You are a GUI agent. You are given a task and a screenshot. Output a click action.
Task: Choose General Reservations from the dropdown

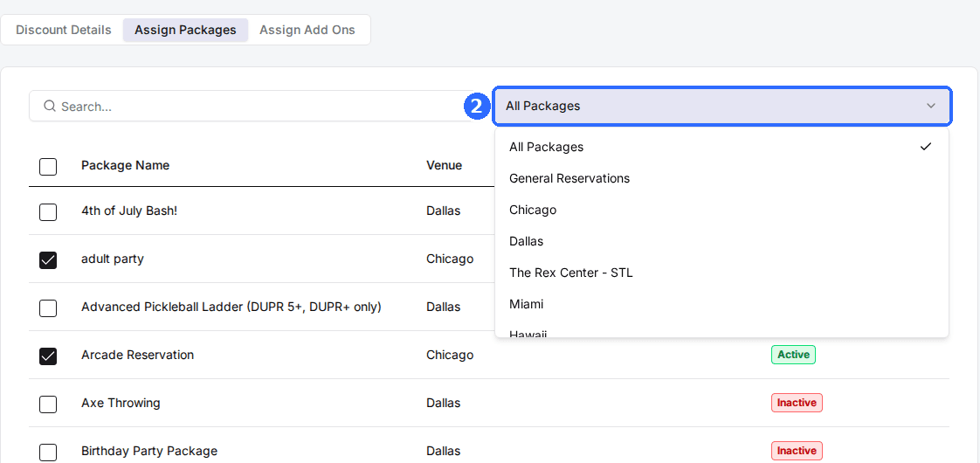[x=721, y=178]
